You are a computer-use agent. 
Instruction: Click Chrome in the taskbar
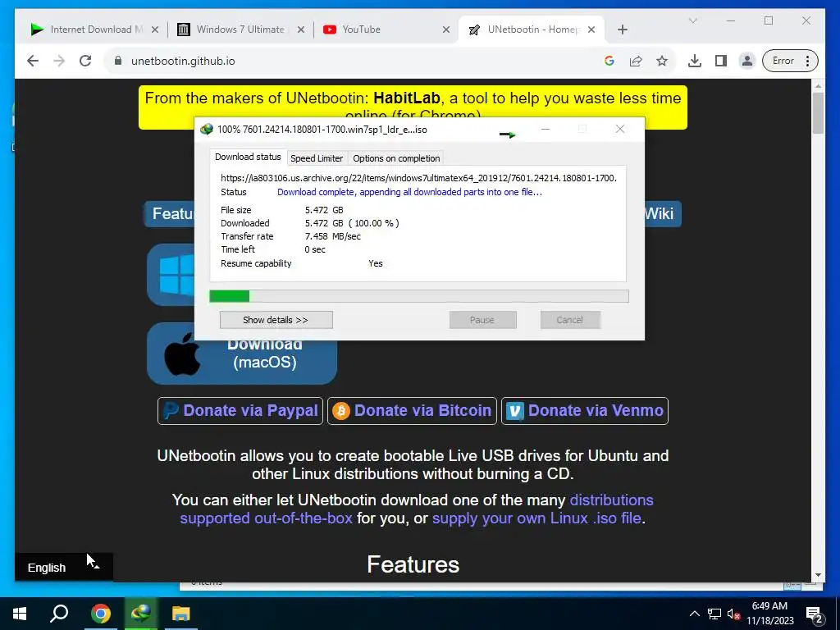click(x=100, y=614)
